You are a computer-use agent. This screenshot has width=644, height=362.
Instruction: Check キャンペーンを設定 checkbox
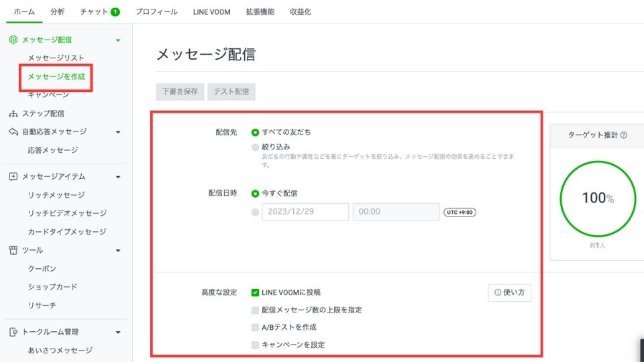[255, 345]
